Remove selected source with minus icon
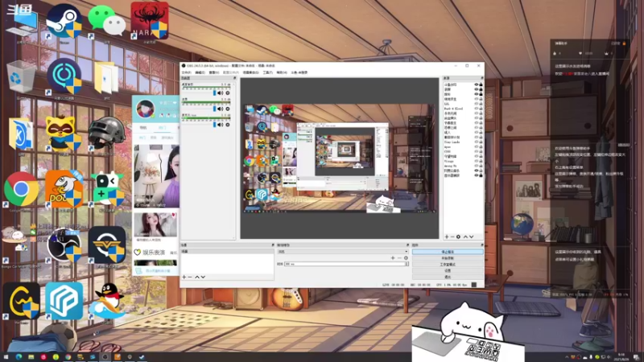 pyautogui.click(x=452, y=237)
